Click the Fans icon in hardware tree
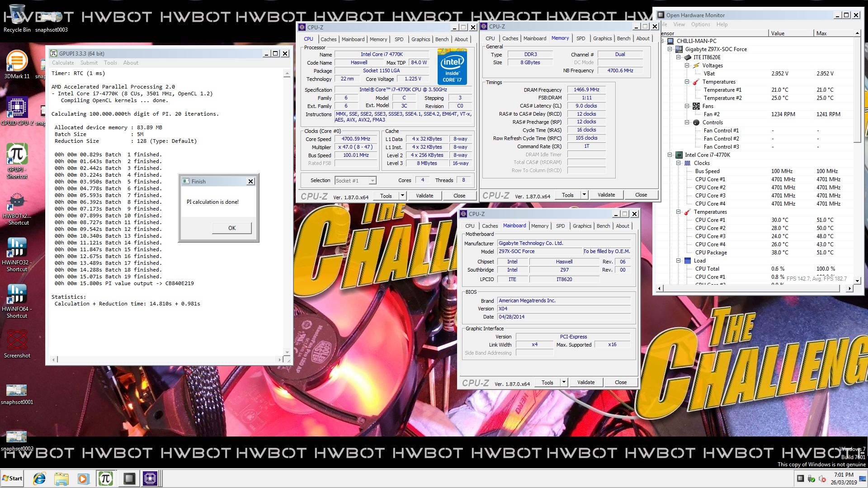The height and width of the screenshot is (488, 868). [696, 106]
